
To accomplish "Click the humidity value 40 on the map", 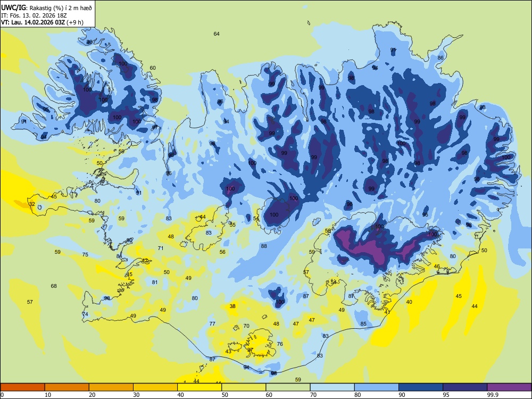I will click(409, 302).
